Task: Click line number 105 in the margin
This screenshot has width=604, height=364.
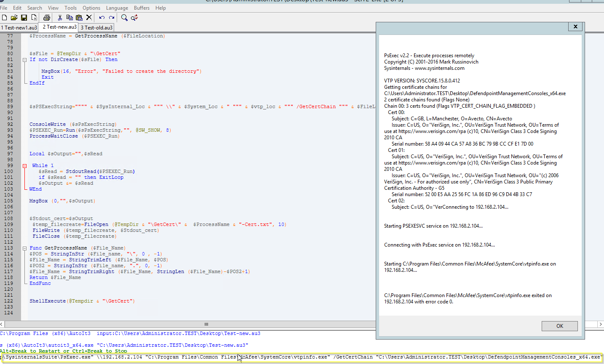Action: click(x=8, y=201)
